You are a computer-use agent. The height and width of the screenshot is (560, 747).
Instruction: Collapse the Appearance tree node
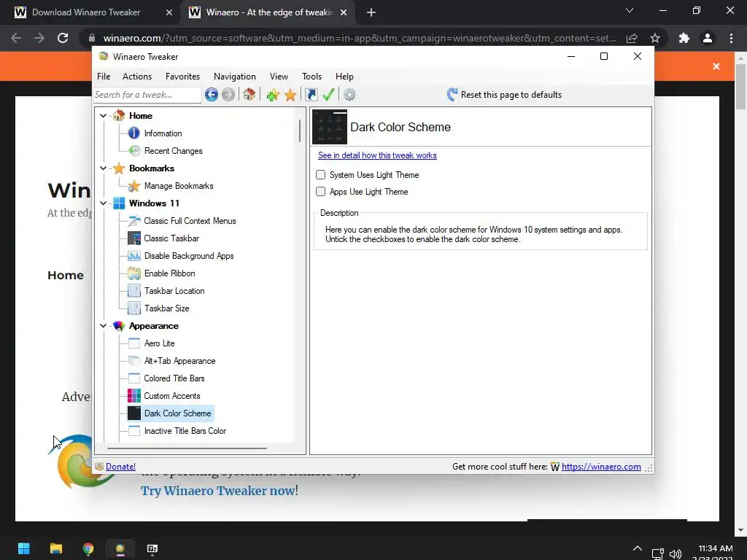pyautogui.click(x=103, y=326)
